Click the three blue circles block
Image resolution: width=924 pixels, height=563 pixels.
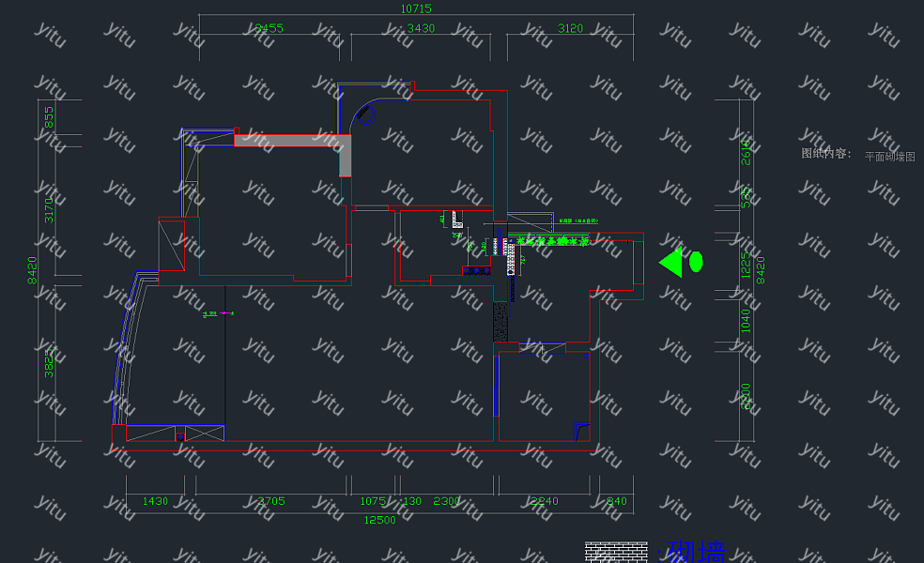477,271
